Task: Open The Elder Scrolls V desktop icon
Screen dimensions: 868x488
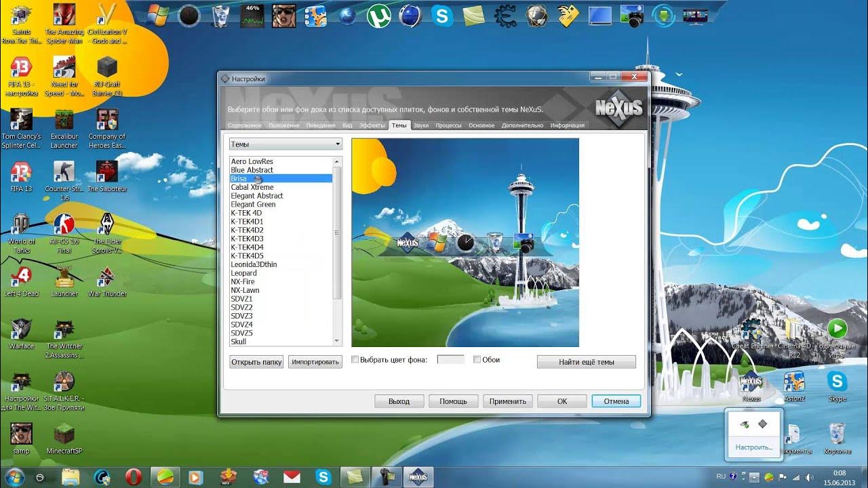Action: (x=107, y=234)
